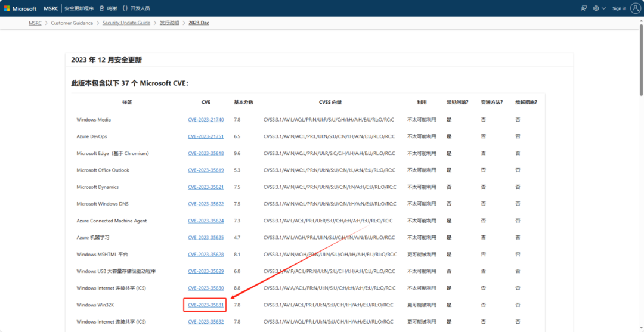Click the CVE column header
This screenshot has height=332, width=644.
[206, 102]
